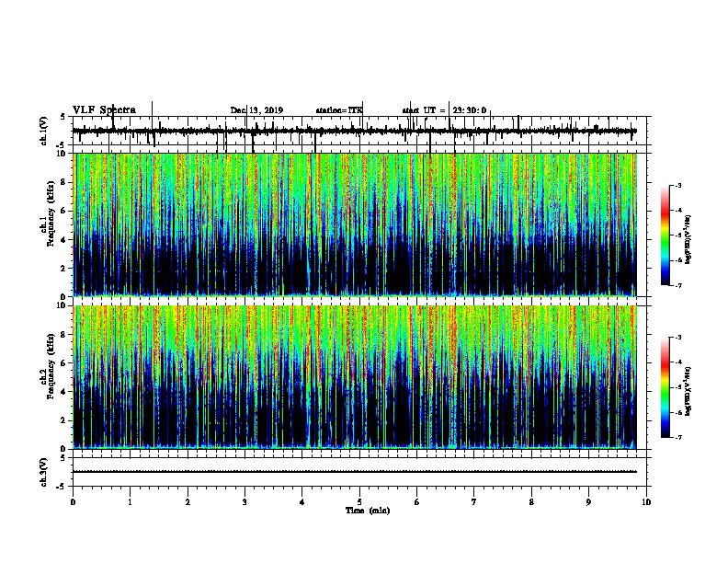The image size is (728, 563).
Task: Click the ch.2 color scale "-7" label
Action: pos(677,438)
